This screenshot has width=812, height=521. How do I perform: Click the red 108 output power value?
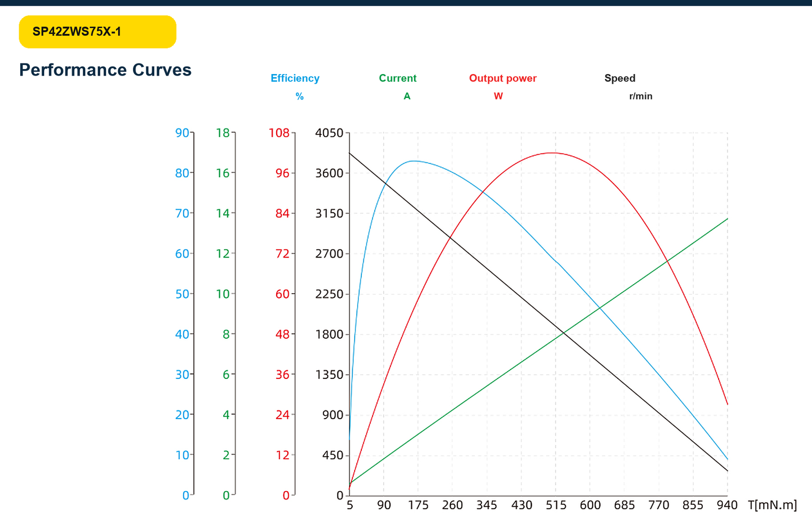[279, 133]
